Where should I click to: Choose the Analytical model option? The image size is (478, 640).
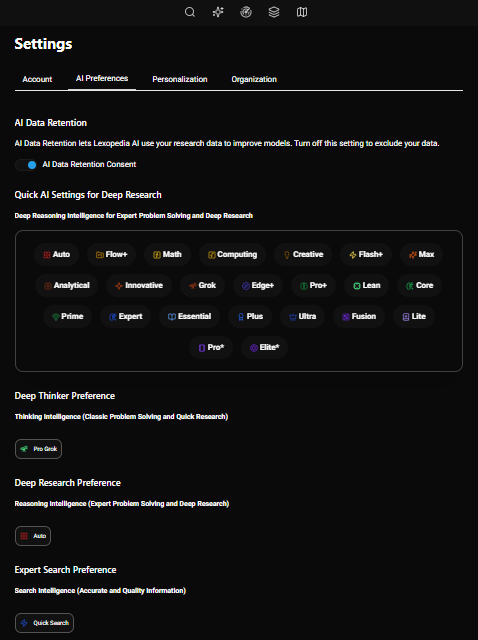pos(67,285)
